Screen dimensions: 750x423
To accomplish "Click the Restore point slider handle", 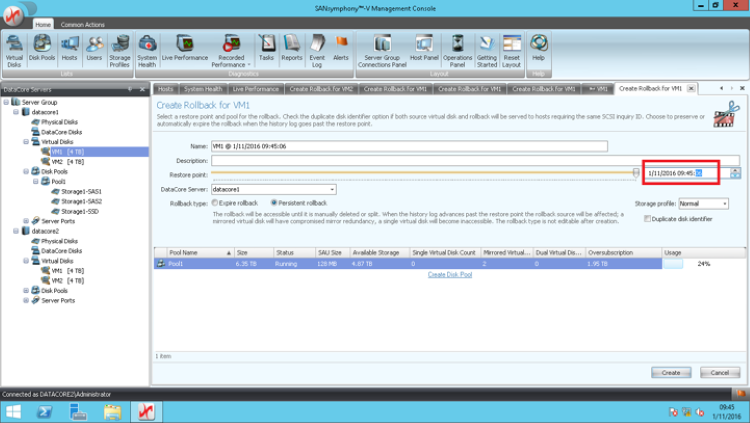I will click(x=635, y=173).
